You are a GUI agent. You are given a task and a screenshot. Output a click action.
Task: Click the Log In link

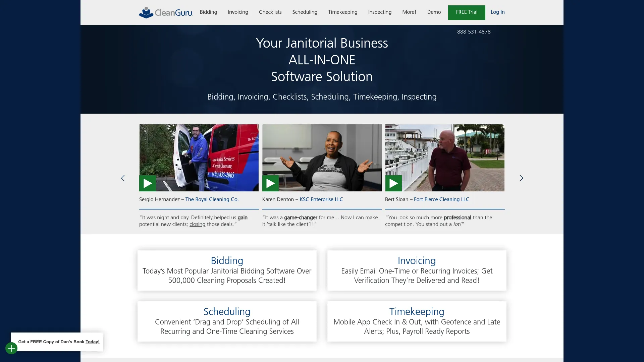[x=497, y=12]
